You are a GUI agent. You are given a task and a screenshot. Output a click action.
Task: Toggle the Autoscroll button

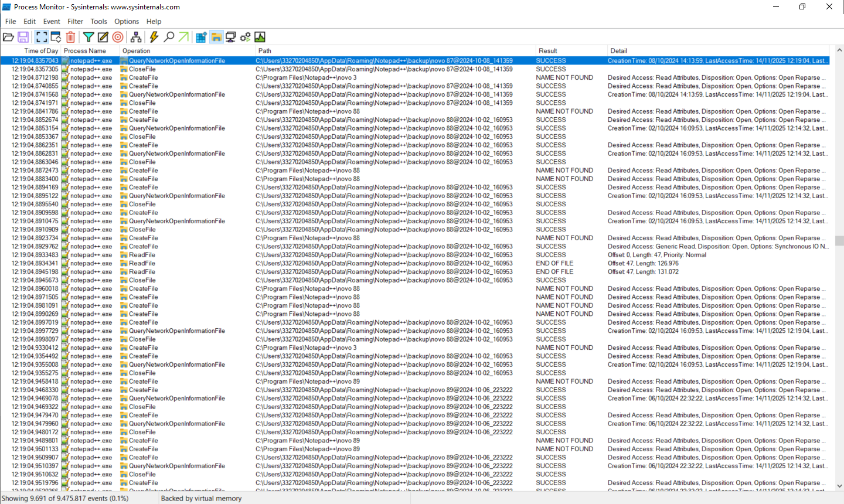[x=56, y=38]
